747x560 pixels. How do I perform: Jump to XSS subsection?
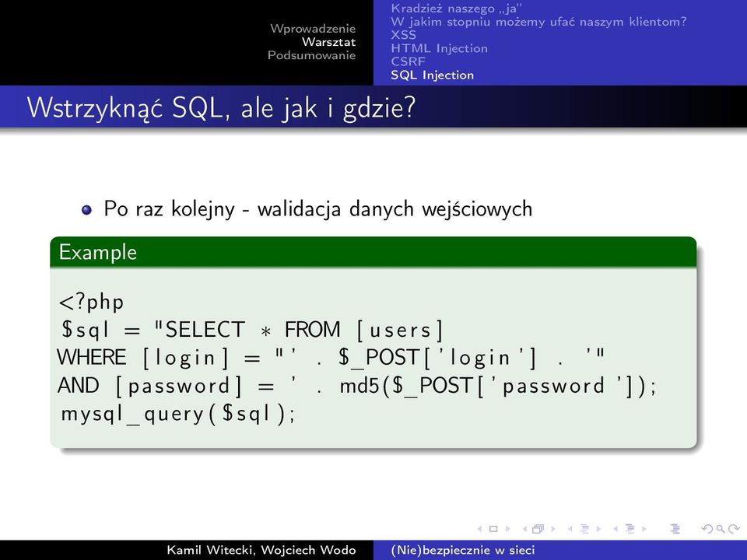pos(403,35)
